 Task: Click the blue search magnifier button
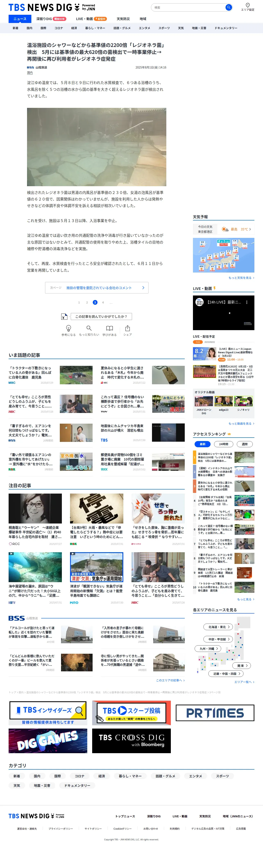pos(228,7)
